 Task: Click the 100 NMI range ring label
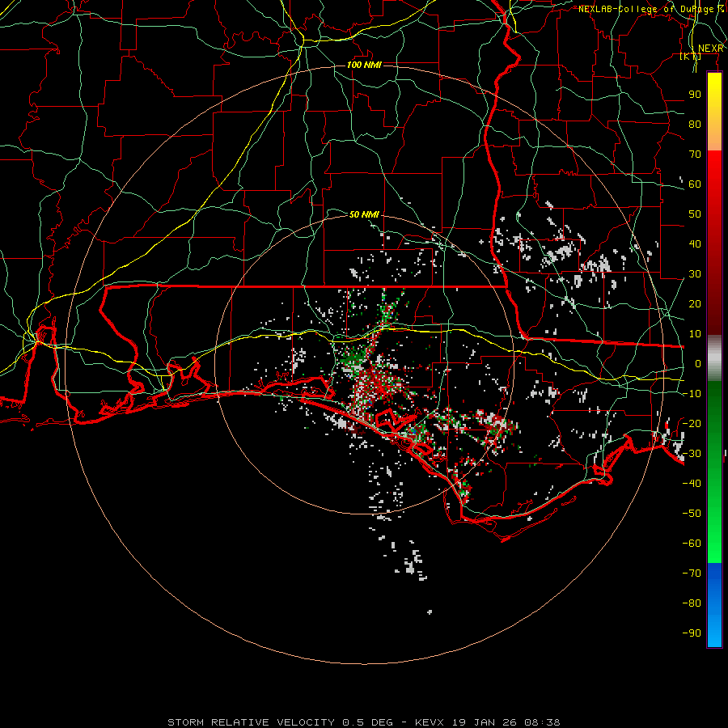[x=364, y=65]
